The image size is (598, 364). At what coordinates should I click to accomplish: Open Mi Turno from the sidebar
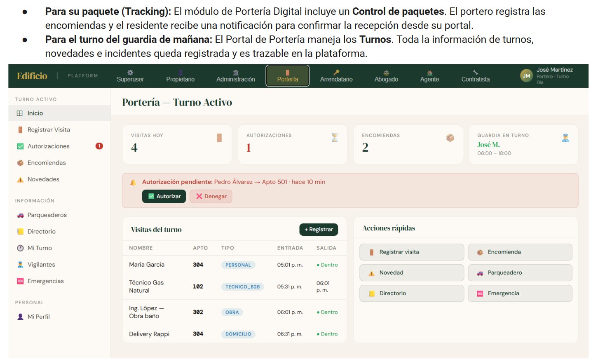point(59,248)
